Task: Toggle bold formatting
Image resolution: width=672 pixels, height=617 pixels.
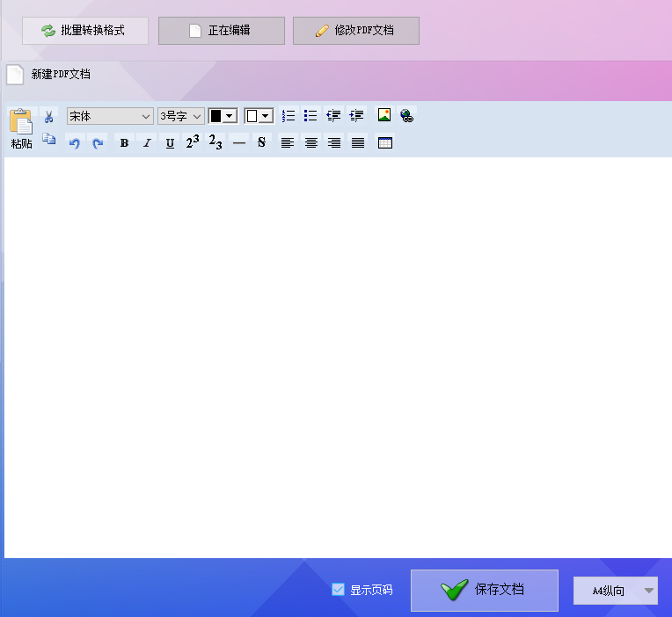Action: [x=124, y=143]
